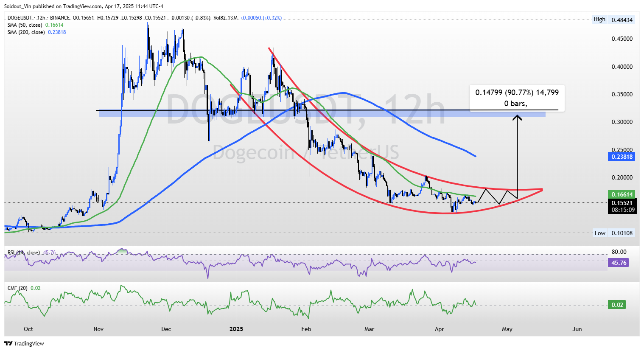Click the purple 45.76 RSI axis tag
This screenshot has width=644, height=351.
(619, 263)
